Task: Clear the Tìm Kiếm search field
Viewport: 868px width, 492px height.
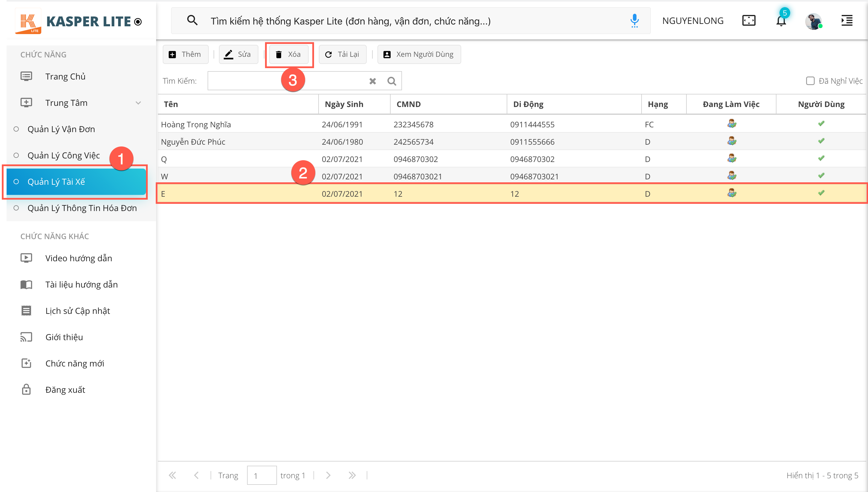Action: click(372, 81)
